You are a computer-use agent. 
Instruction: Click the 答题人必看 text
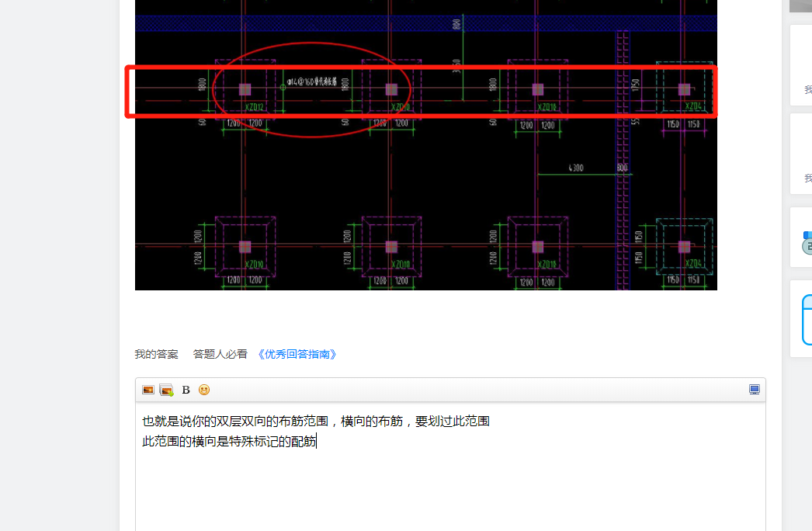click(x=220, y=354)
